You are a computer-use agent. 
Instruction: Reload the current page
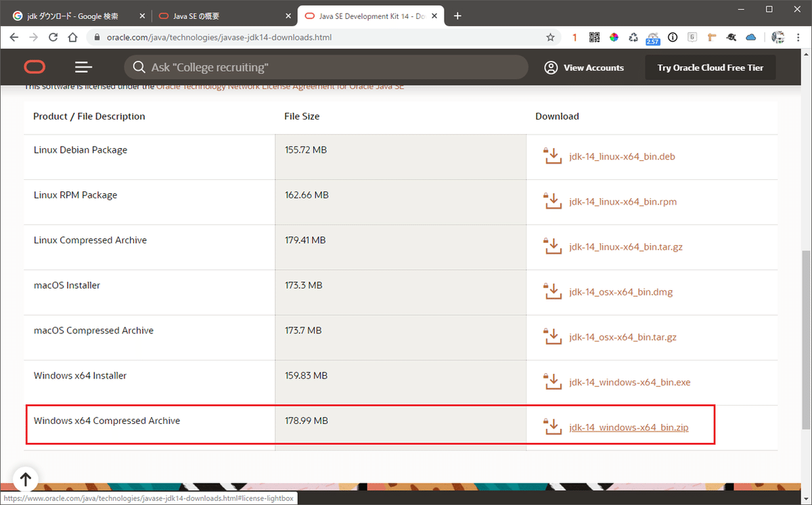pyautogui.click(x=53, y=37)
